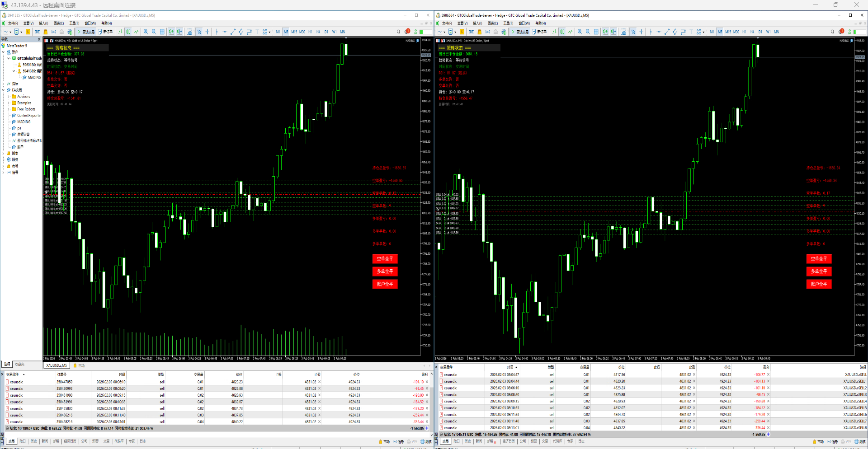This screenshot has width=868, height=449.
Task: Open Market shopping bag icon in left toolbar
Action: pyautogui.click(x=45, y=32)
